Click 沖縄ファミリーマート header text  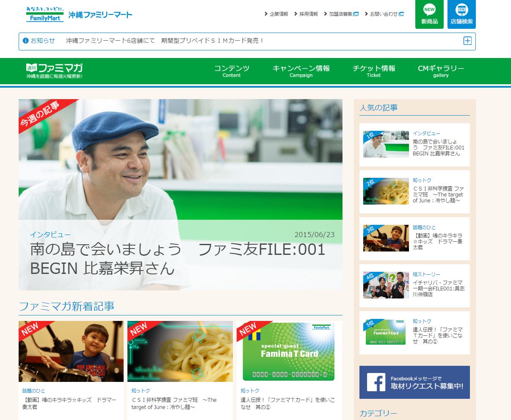tap(100, 14)
